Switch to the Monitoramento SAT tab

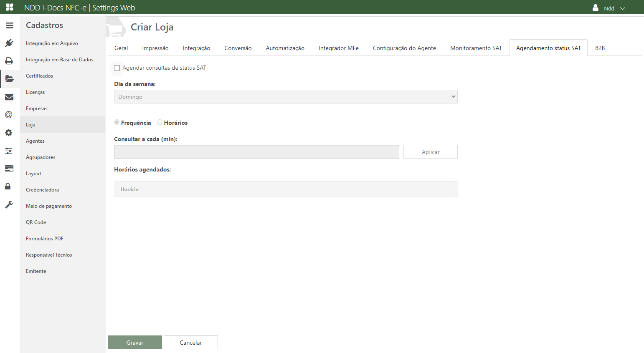[476, 48]
